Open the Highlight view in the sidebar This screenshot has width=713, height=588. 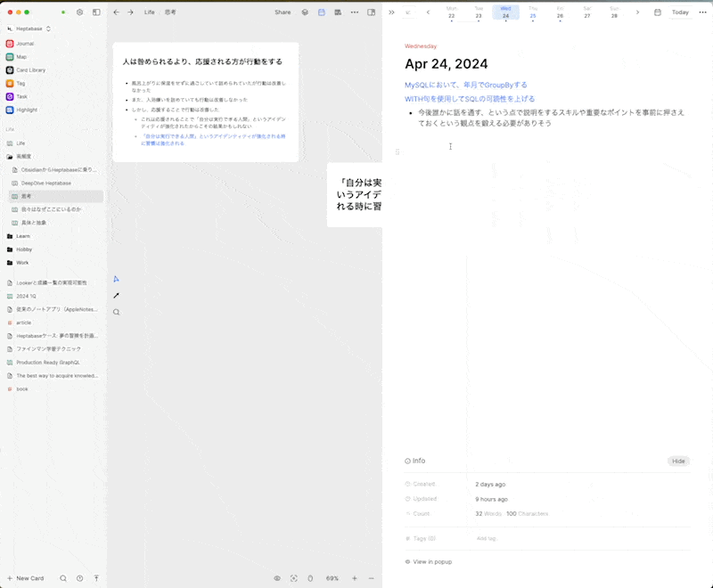[28, 110]
